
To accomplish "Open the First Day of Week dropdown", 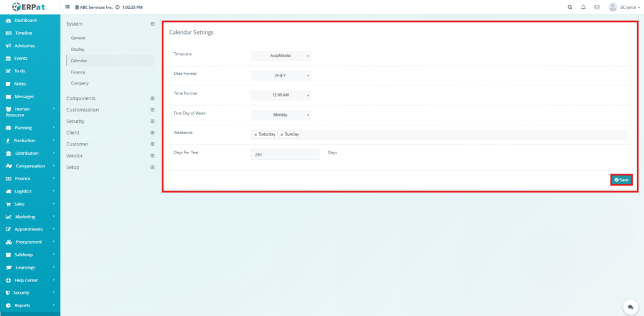I will tap(281, 115).
